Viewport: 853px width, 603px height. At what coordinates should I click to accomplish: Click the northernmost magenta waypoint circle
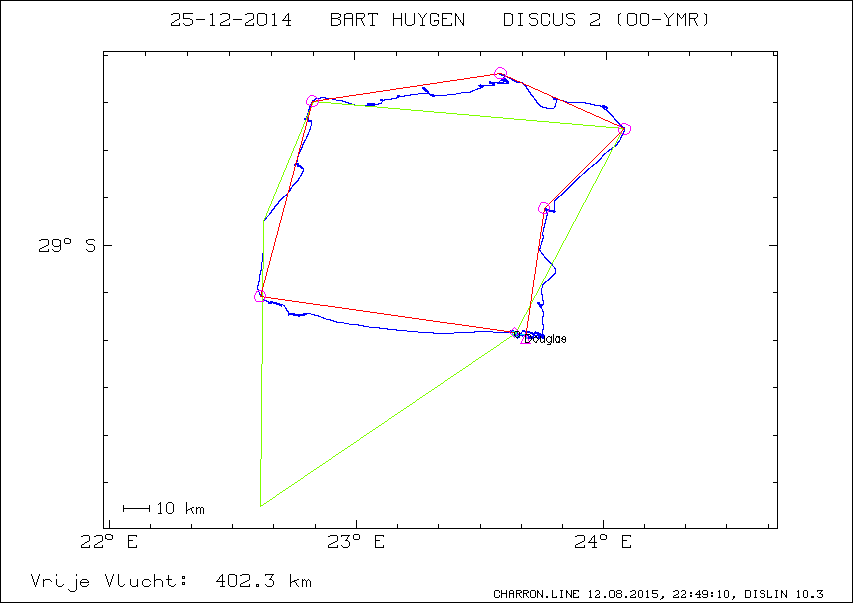(x=500, y=73)
